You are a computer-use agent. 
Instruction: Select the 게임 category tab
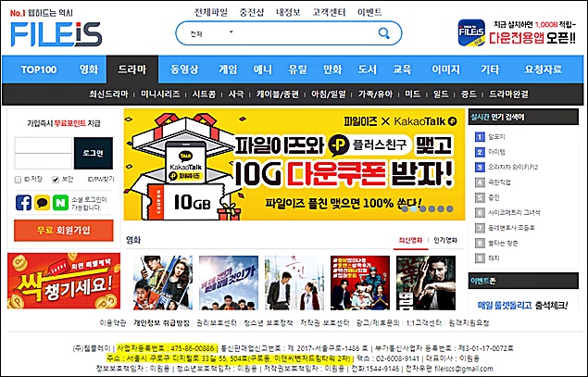coord(228,69)
